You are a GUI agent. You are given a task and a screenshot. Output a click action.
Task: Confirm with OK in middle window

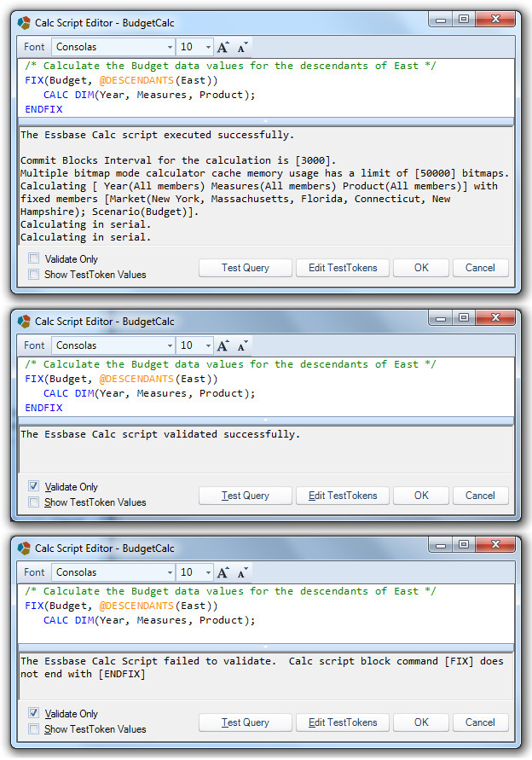pyautogui.click(x=421, y=496)
